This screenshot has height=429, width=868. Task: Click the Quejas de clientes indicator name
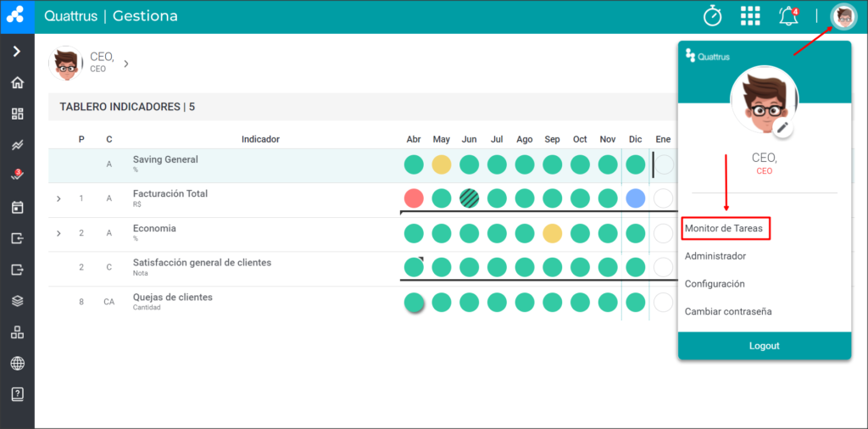coord(173,298)
